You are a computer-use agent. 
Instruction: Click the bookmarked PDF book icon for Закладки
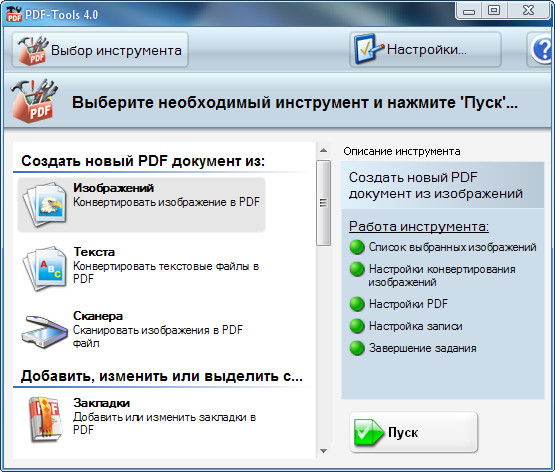click(45, 419)
